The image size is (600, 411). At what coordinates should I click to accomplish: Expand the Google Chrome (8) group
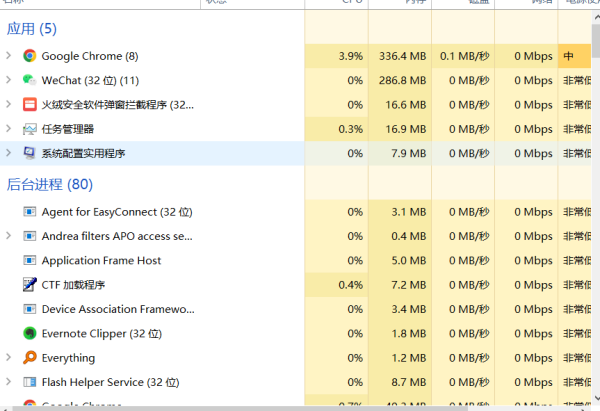[x=8, y=55]
